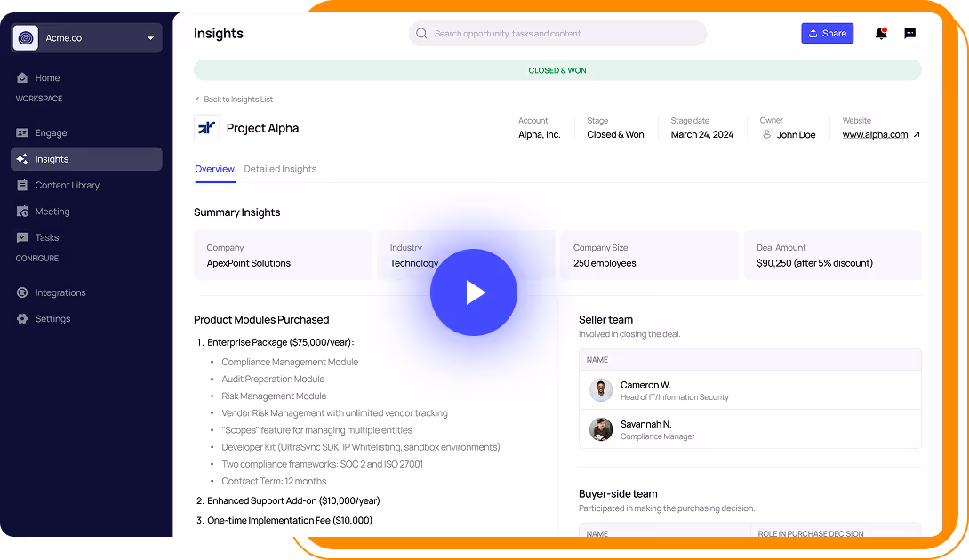
Task: Click Enhanced Support Add-on list item
Action: [x=293, y=500]
